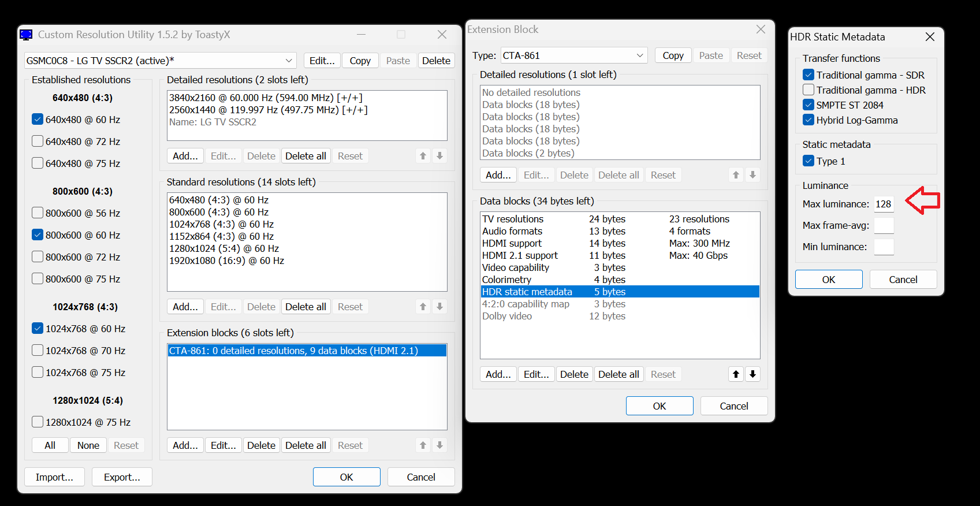The width and height of the screenshot is (980, 506).
Task: Enable 800x600 @ 56 Hz resolution
Action: (x=38, y=213)
